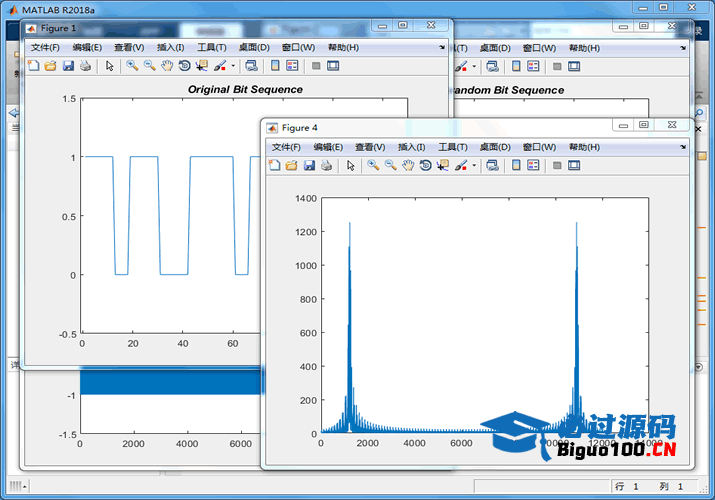The width and height of the screenshot is (715, 500).
Task: Click Link Plot icon in Random Bit Sequence figure
Action: pyautogui.click(x=492, y=66)
